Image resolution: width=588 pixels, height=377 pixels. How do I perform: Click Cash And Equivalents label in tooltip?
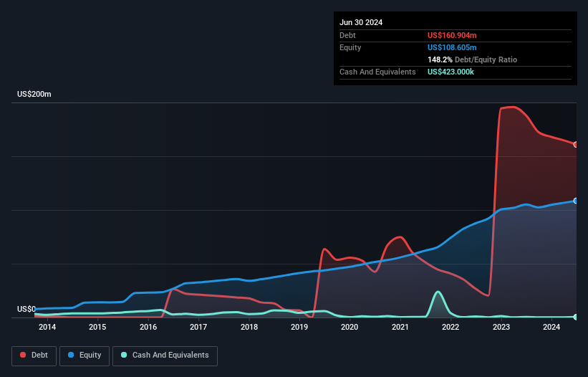(377, 72)
